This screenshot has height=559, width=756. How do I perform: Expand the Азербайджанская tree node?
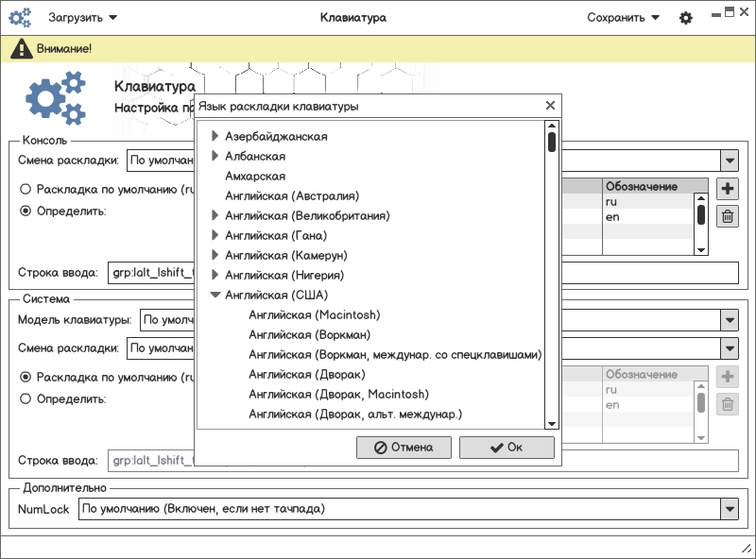pyautogui.click(x=215, y=136)
